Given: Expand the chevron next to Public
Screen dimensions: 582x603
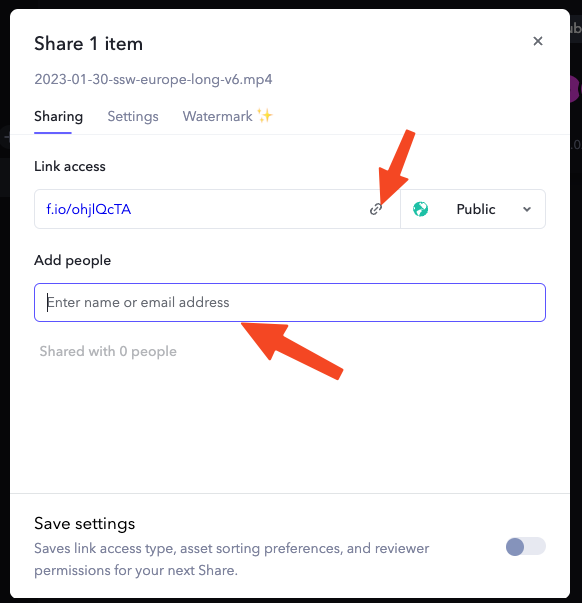Looking at the screenshot, I should [x=527, y=210].
